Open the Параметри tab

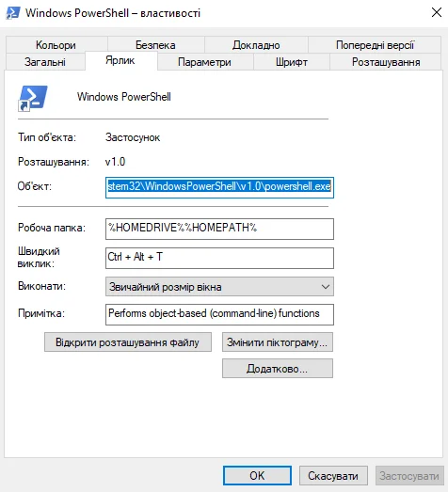pyautogui.click(x=204, y=62)
